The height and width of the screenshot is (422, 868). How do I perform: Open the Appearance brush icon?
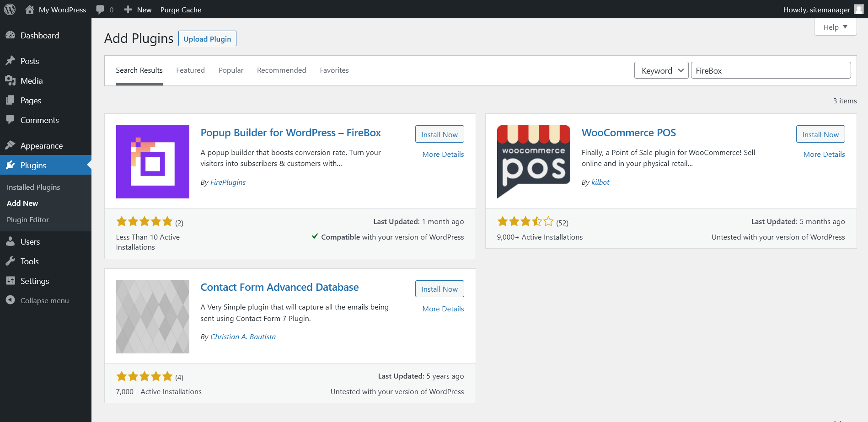11,145
